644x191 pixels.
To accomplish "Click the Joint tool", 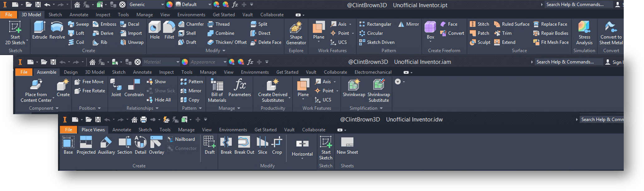I will (116, 88).
